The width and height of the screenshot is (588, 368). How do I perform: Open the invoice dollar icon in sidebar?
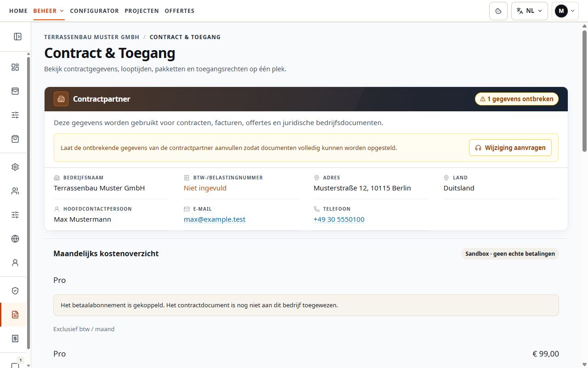click(15, 339)
